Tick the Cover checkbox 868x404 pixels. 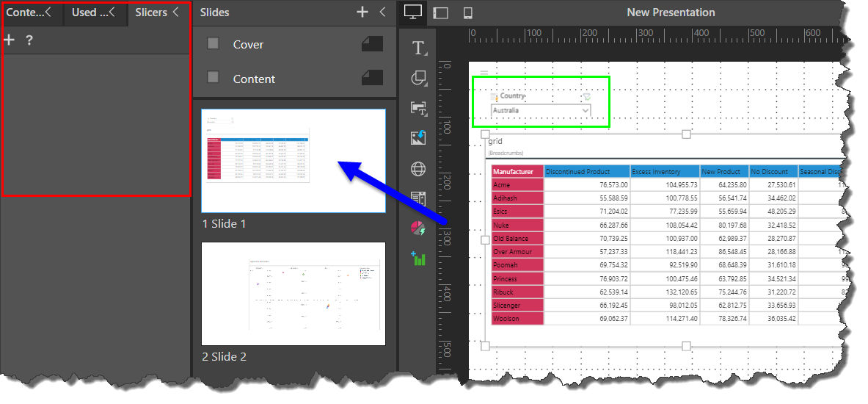pyautogui.click(x=213, y=43)
